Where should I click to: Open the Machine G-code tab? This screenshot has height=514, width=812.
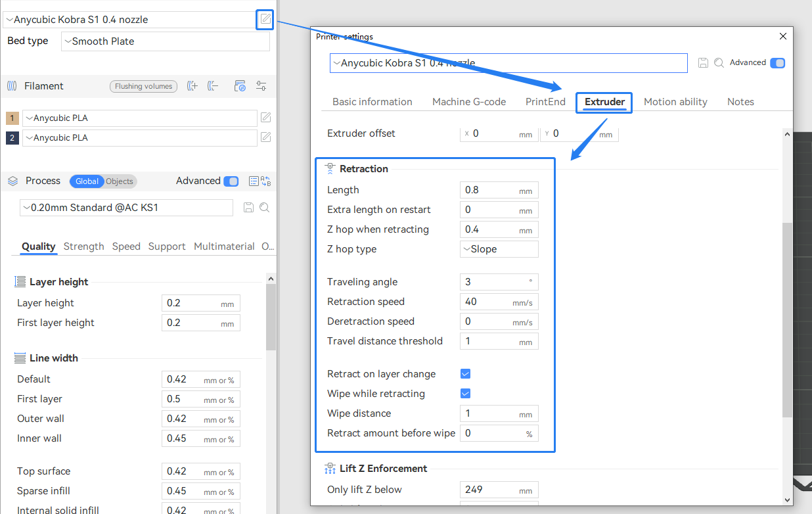point(468,102)
